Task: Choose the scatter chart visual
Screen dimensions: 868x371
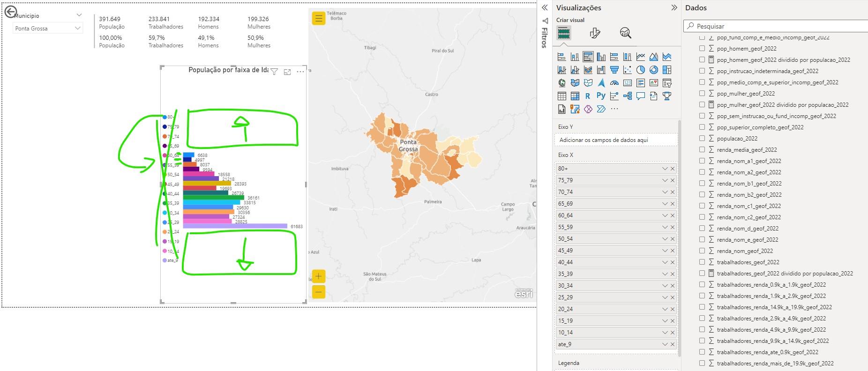Action: (x=628, y=70)
